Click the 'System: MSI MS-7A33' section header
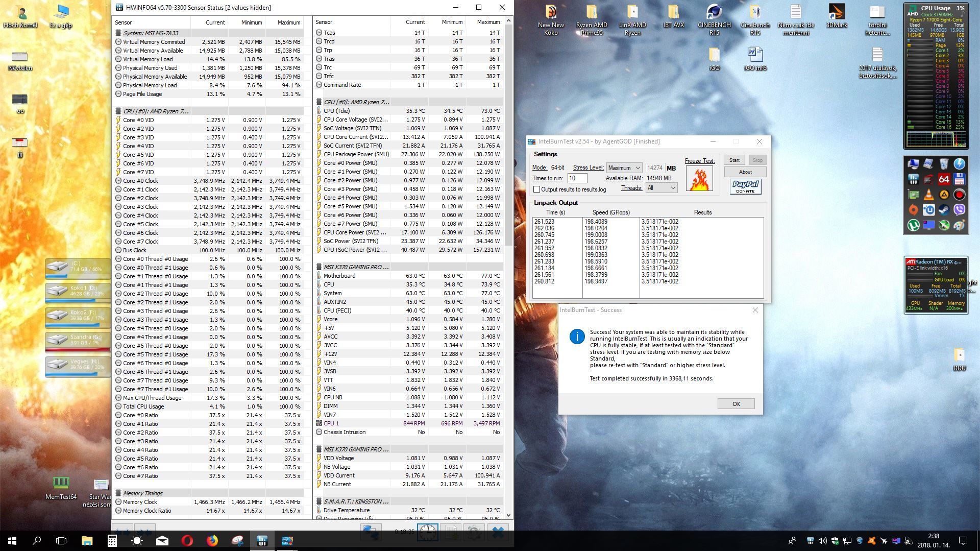 [x=208, y=33]
